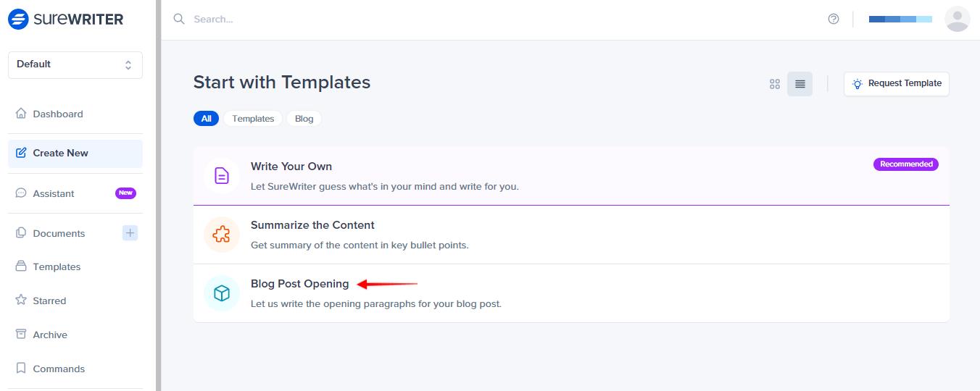Viewport: 980px width, 391px height.
Task: Switch to list view layout
Action: (800, 84)
